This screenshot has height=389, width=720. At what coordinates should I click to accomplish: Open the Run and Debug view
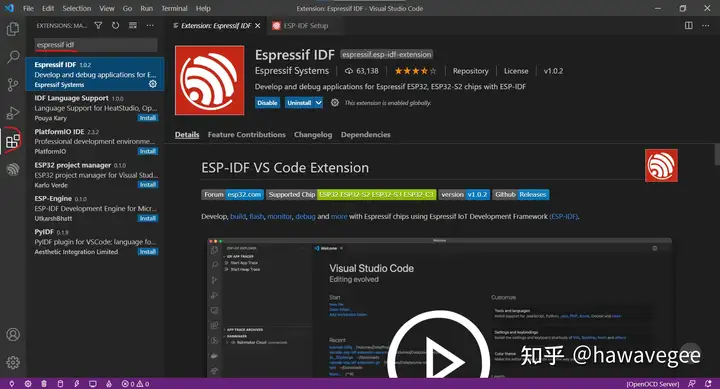13,113
